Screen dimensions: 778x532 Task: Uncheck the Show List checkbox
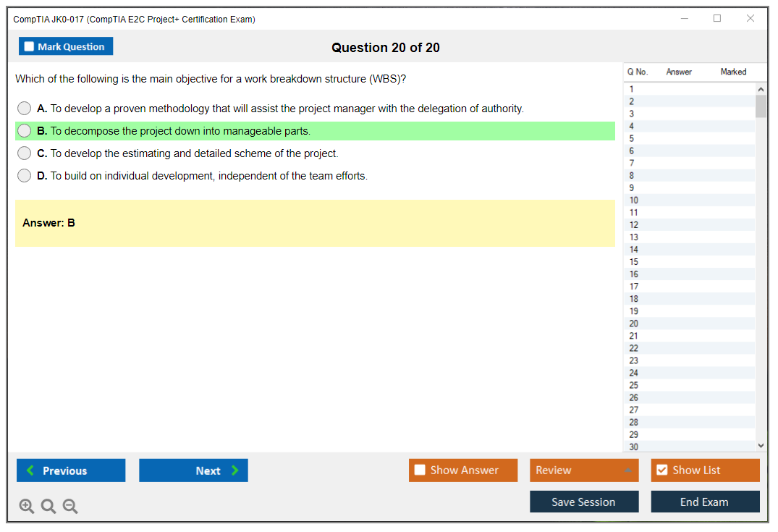pos(661,470)
